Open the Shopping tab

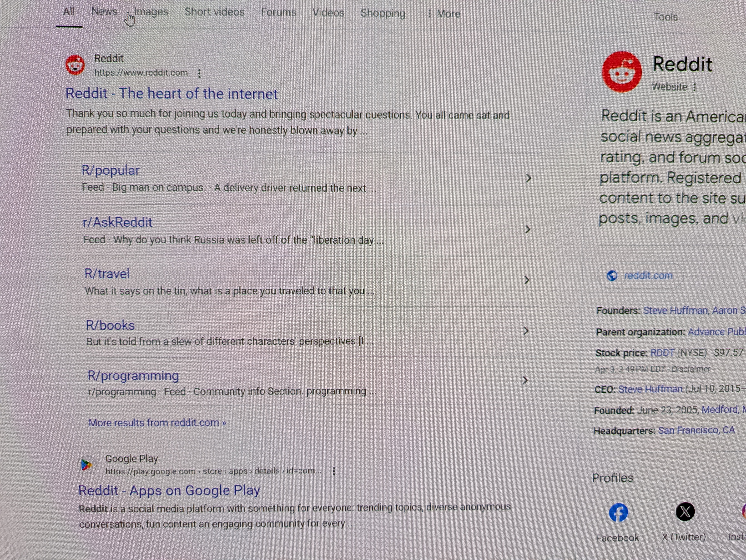pos(383,13)
